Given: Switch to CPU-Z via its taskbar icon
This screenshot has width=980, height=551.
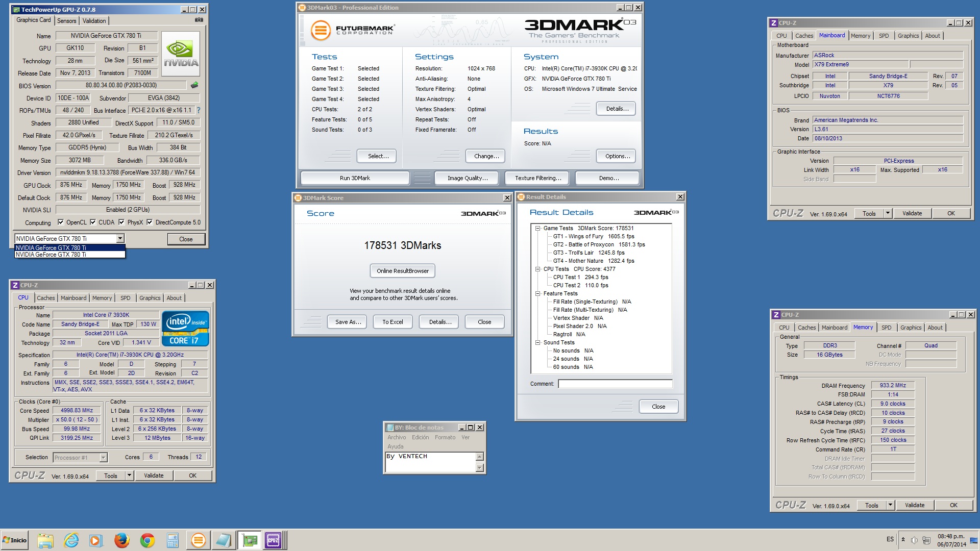Looking at the screenshot, I should click(274, 540).
